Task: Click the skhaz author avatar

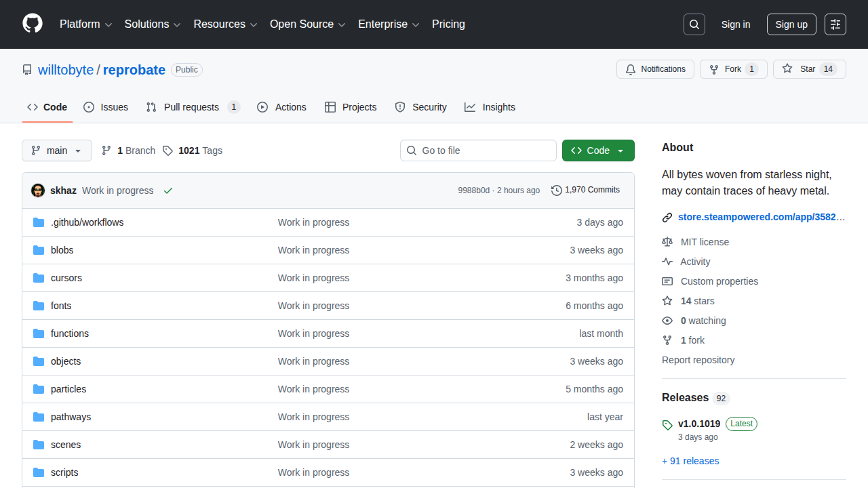Action: tap(38, 190)
